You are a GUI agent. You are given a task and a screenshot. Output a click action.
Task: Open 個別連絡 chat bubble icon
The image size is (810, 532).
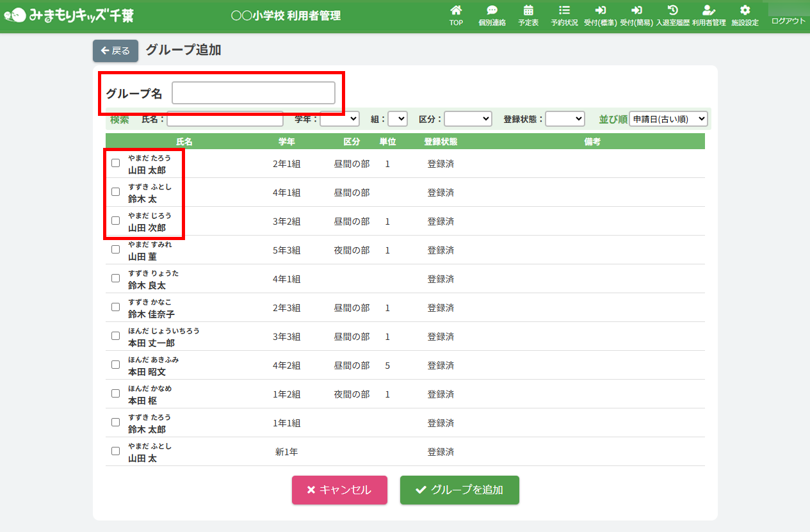pyautogui.click(x=492, y=11)
